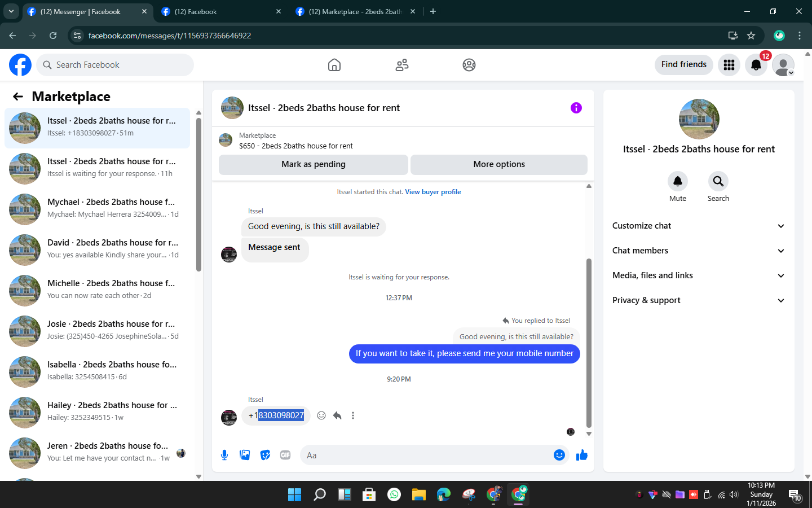This screenshot has width=812, height=508.
Task: Click the Find friends button
Action: [x=684, y=65]
